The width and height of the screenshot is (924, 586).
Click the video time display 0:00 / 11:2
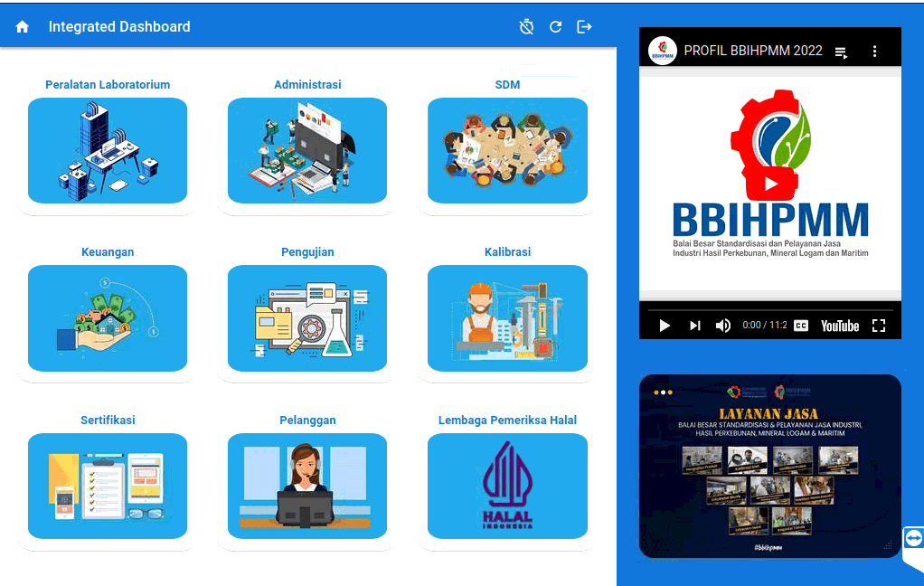(764, 325)
